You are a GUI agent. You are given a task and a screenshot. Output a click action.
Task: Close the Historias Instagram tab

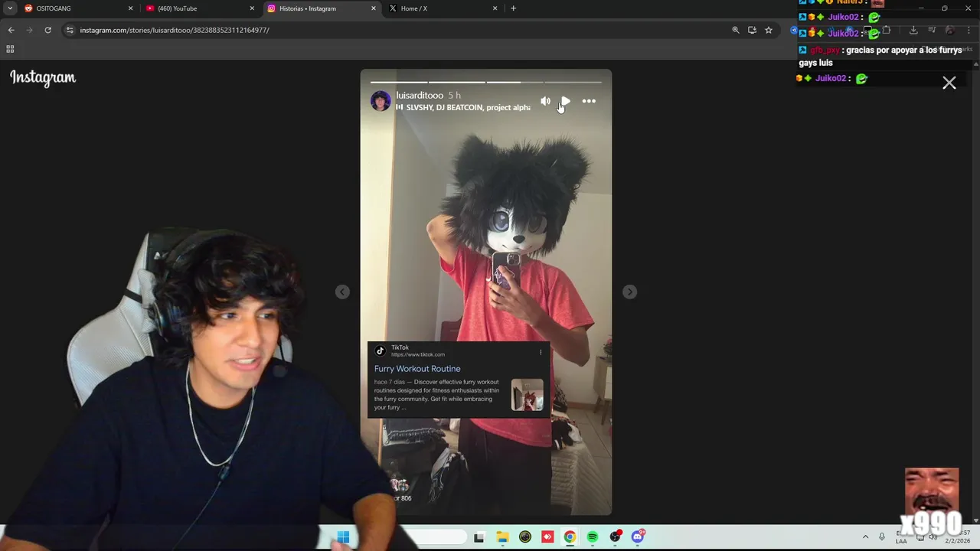pyautogui.click(x=374, y=8)
